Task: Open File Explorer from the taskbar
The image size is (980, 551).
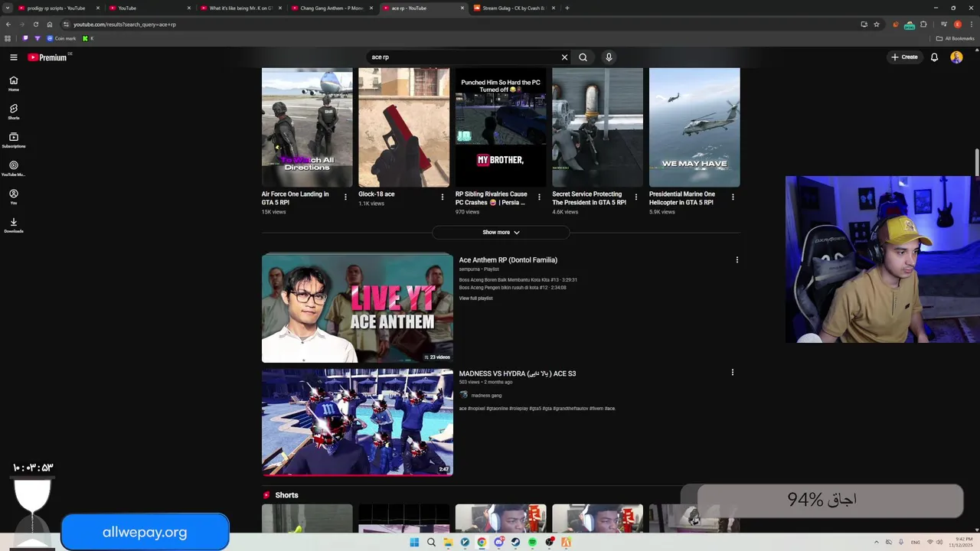Action: [448, 542]
